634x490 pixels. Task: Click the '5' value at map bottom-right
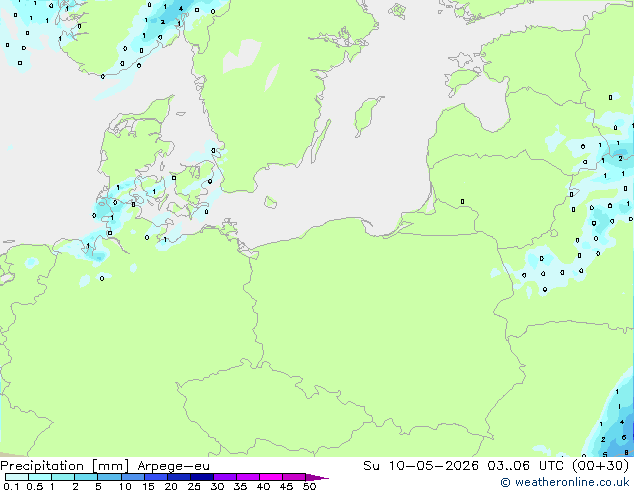[x=605, y=454]
